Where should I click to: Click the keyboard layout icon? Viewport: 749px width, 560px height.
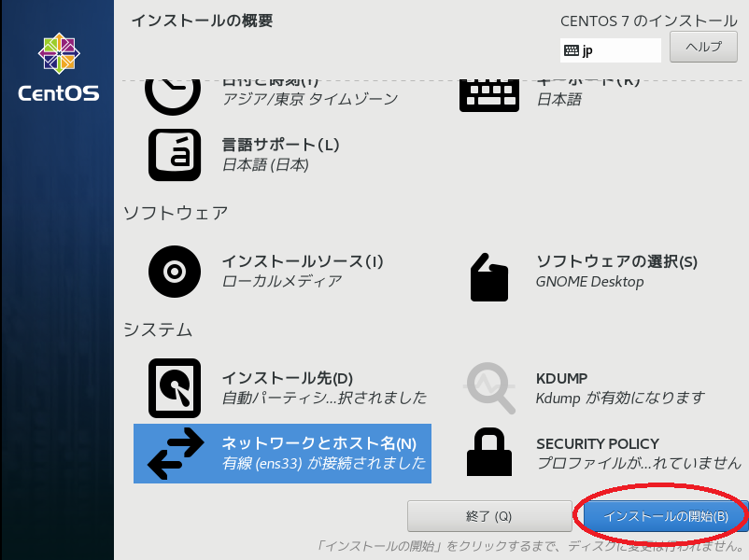tap(489, 95)
